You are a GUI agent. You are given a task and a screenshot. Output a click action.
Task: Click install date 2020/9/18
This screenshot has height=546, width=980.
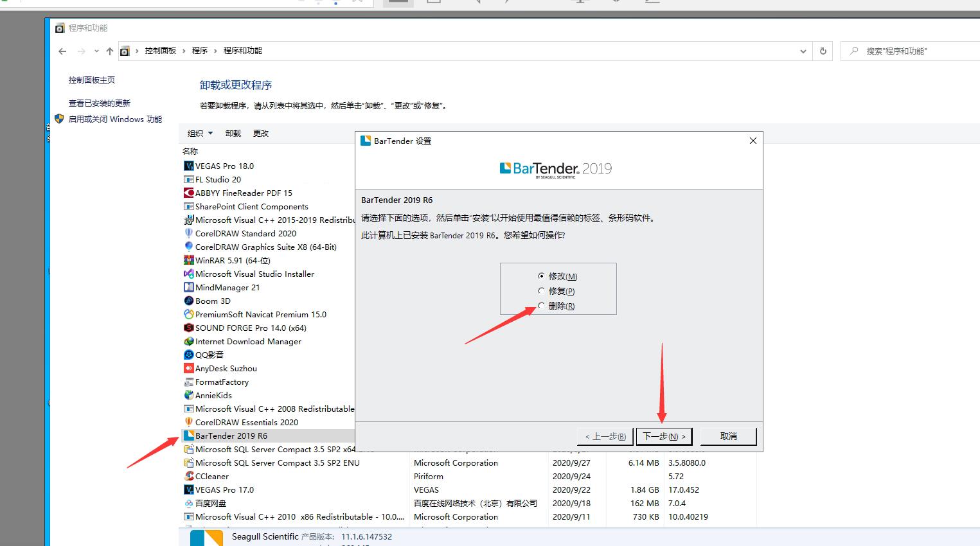(571, 504)
